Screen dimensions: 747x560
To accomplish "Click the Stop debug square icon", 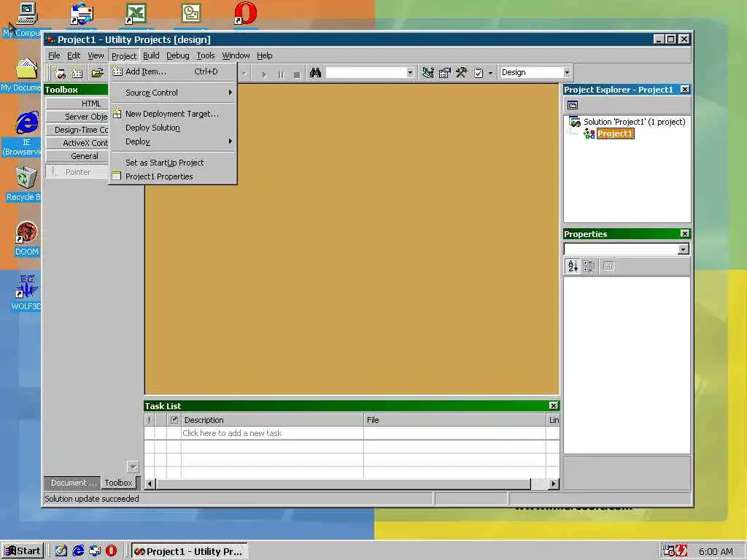I will click(296, 74).
